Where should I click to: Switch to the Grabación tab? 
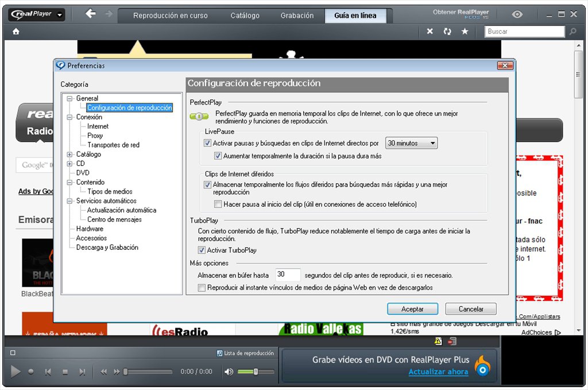[297, 16]
